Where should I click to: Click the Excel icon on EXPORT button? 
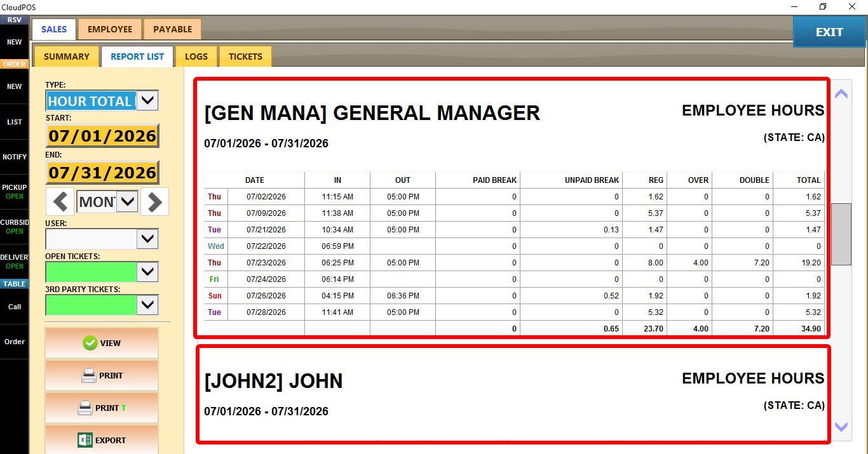pos(85,440)
